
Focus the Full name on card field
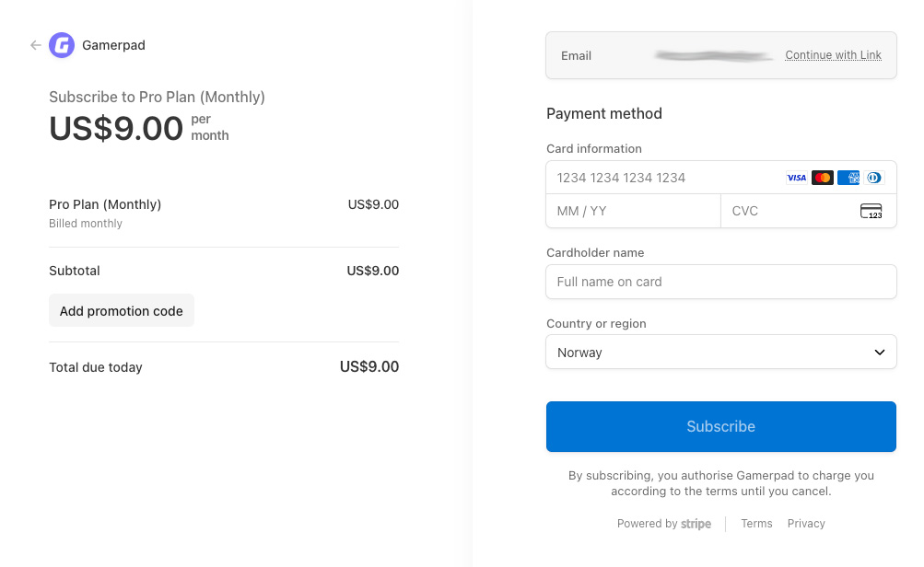click(720, 282)
